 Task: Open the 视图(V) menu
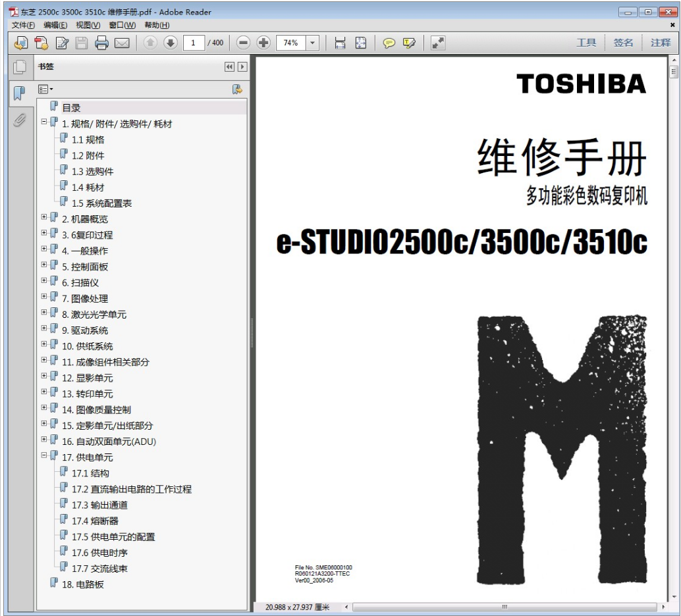[88, 25]
